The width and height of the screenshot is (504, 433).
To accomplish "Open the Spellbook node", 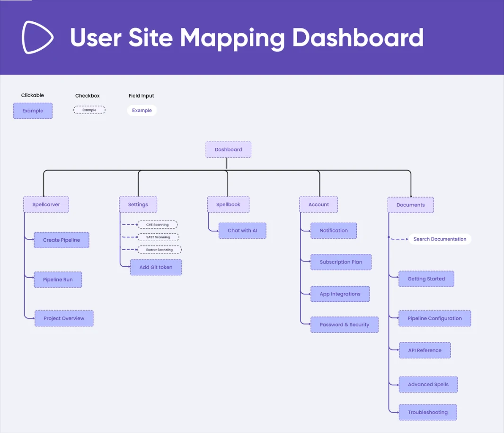I will pos(228,205).
